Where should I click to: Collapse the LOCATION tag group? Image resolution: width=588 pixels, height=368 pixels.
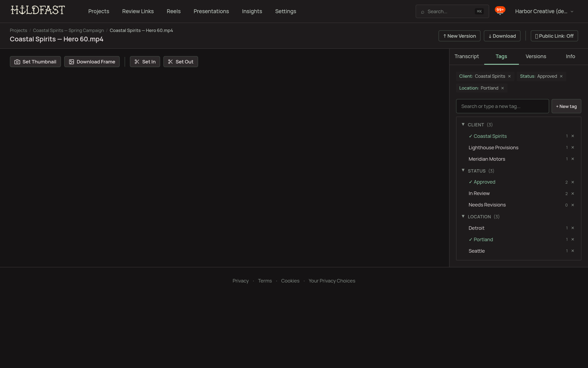(463, 216)
